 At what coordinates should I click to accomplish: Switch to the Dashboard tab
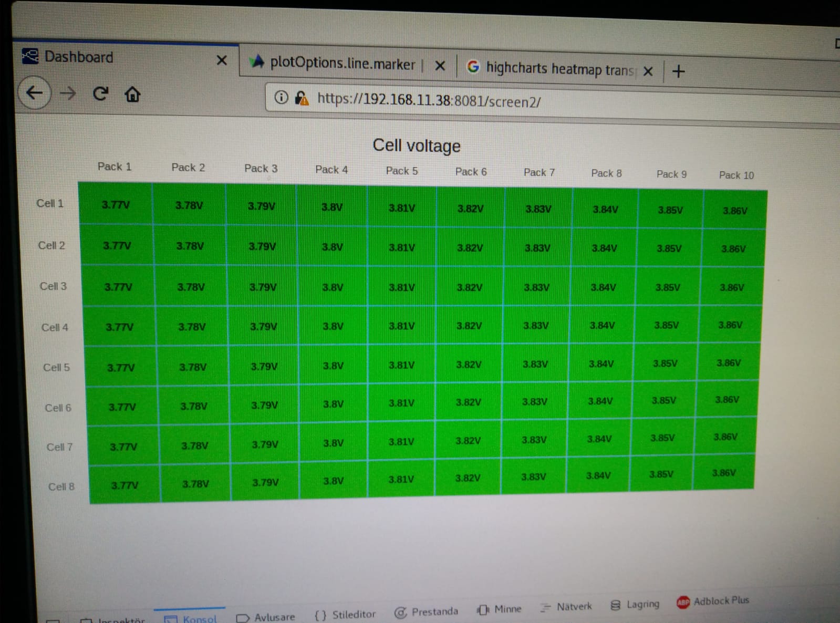pyautogui.click(x=126, y=58)
